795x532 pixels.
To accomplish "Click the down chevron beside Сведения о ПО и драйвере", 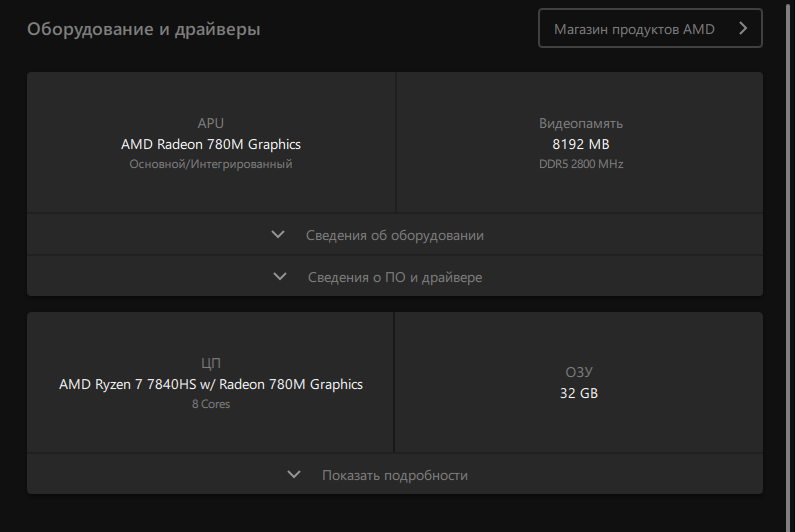I will pos(279,276).
